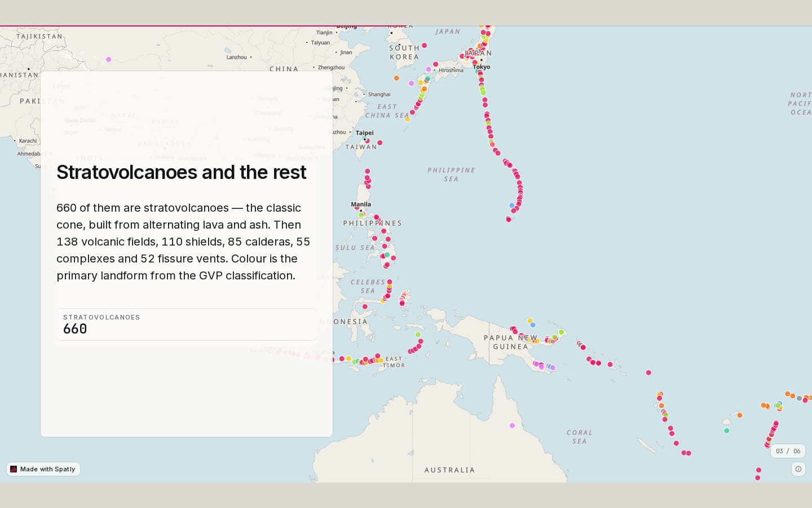Viewport: 812px width, 508px height.
Task: Click the Zhengzhou city label
Action: 331,67
